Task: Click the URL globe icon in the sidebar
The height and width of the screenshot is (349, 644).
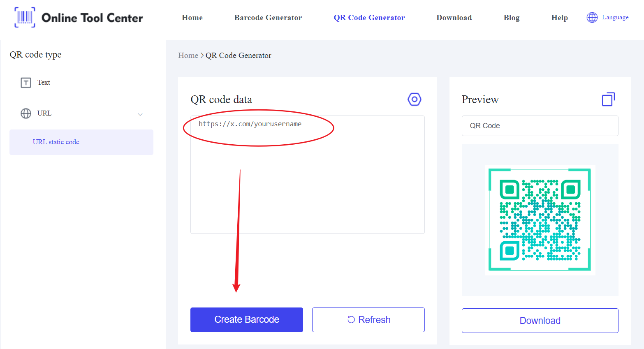Action: pyautogui.click(x=26, y=113)
